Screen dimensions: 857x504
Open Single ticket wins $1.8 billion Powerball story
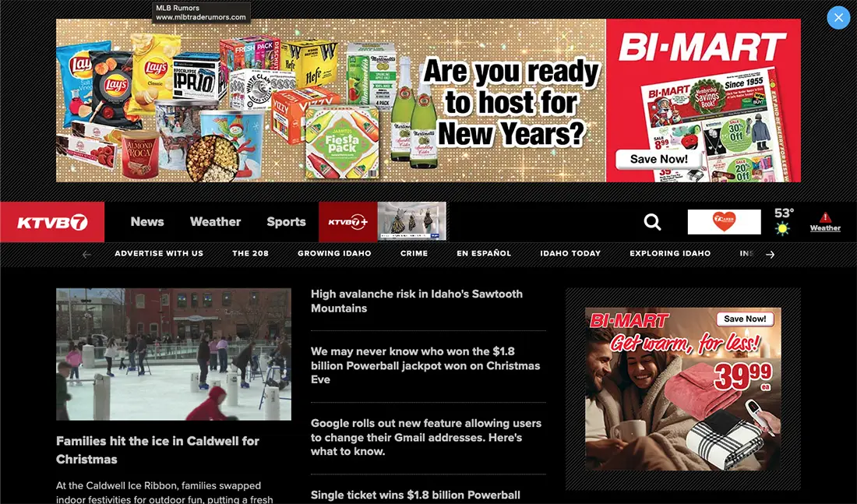(x=415, y=495)
